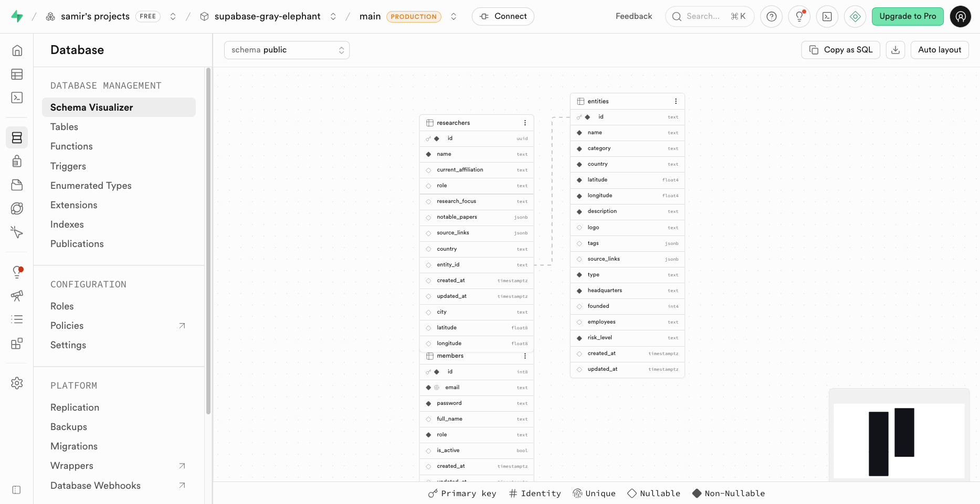Screen dimensions: 980x504
Task: Select Tables in Database Management
Action: point(64,127)
